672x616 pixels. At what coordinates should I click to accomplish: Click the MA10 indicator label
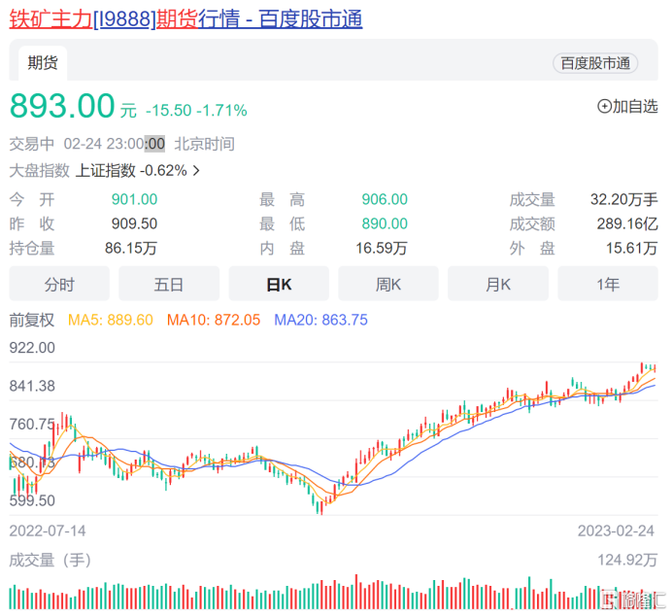pos(214,319)
